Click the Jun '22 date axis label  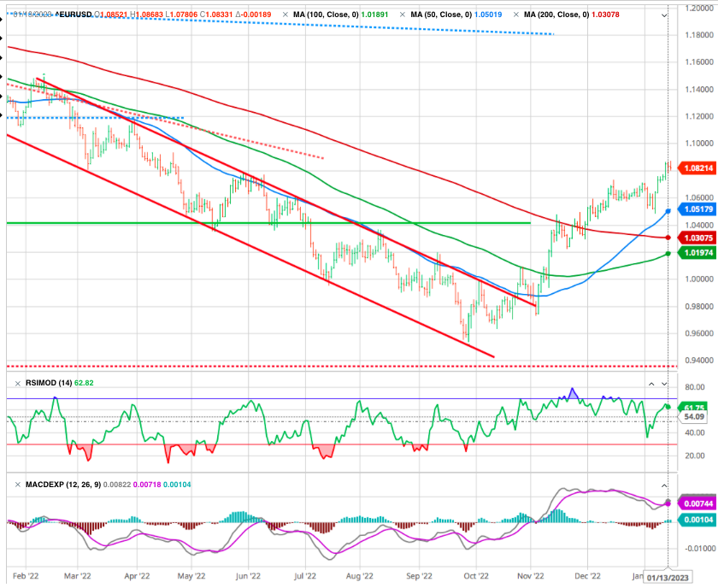248,576
